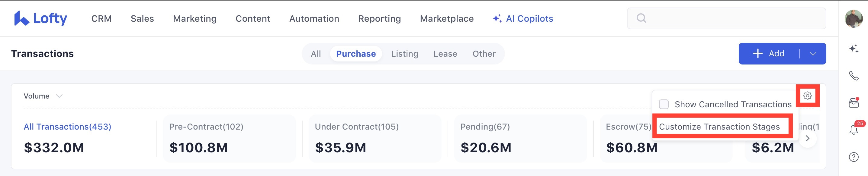Click the Add transaction button
This screenshot has height=176, width=868.
coord(769,54)
